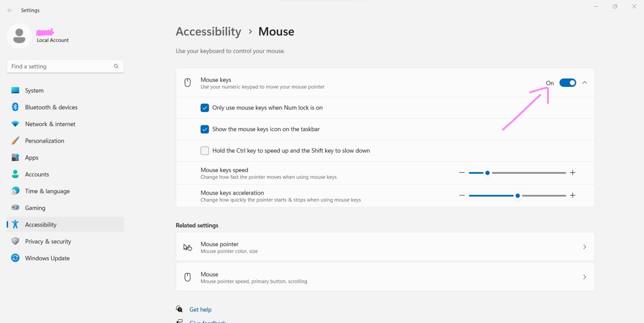Viewport: 644px width, 323px height.
Task: Click the Gaming controller icon
Action: click(x=16, y=208)
